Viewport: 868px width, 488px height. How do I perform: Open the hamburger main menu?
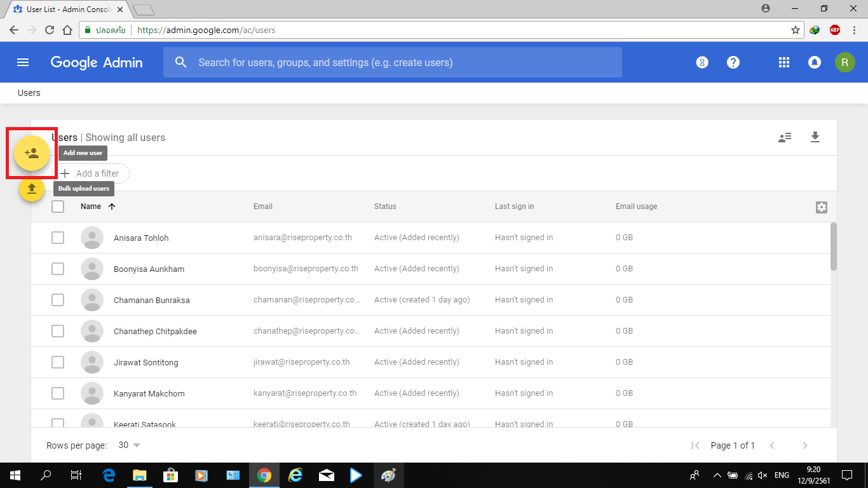tap(23, 62)
